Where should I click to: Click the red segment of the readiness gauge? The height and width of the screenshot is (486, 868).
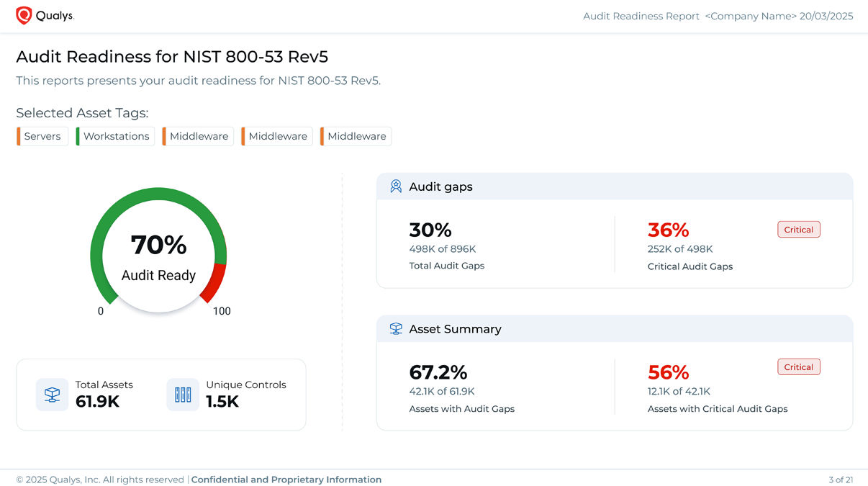click(x=214, y=283)
